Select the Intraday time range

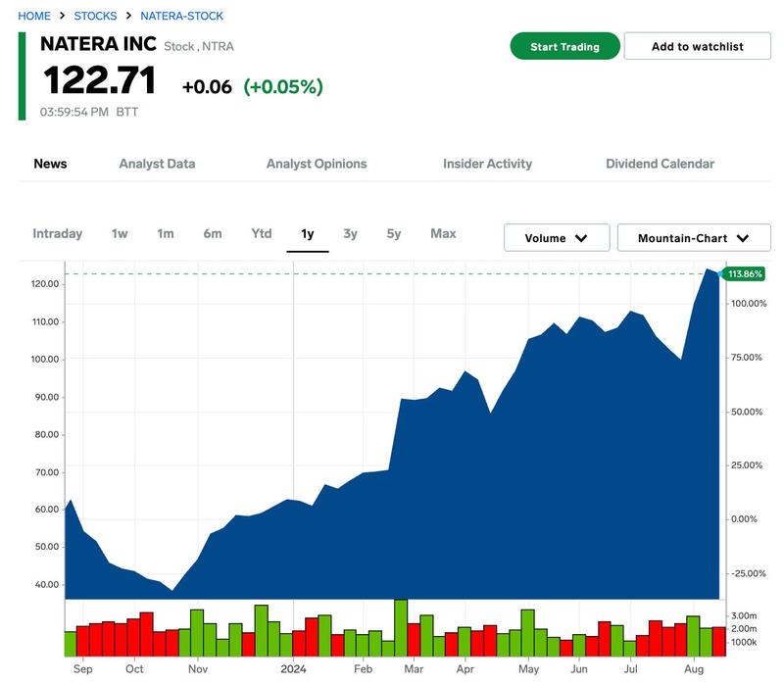tap(57, 233)
